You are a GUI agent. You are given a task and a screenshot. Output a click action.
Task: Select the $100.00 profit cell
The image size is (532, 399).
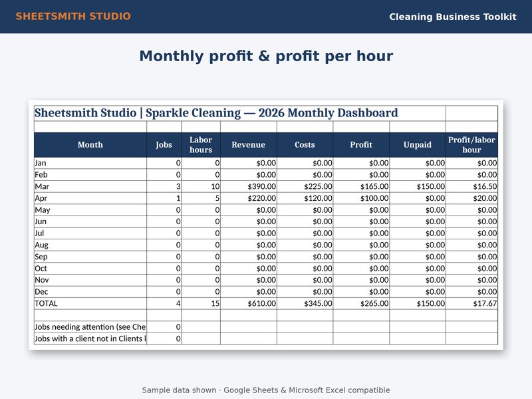[x=361, y=198]
